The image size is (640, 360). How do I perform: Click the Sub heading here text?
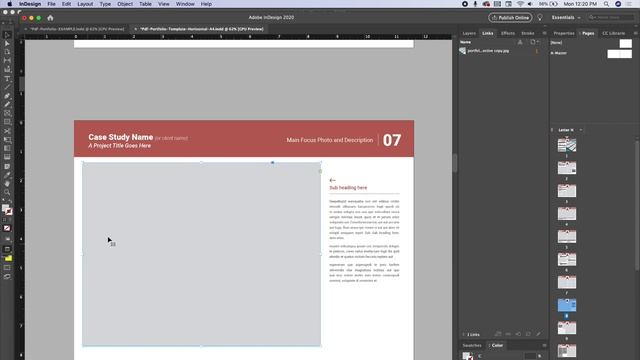348,188
